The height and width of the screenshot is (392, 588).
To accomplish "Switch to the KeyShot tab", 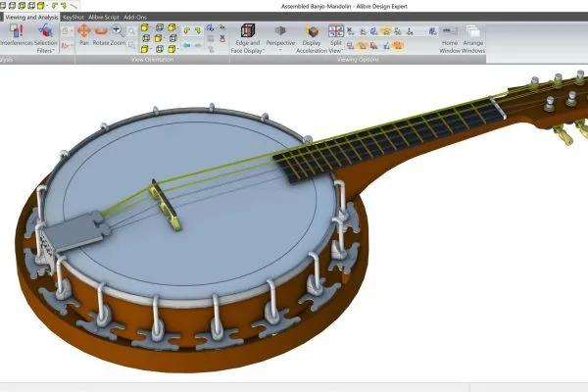I will (x=73, y=18).
